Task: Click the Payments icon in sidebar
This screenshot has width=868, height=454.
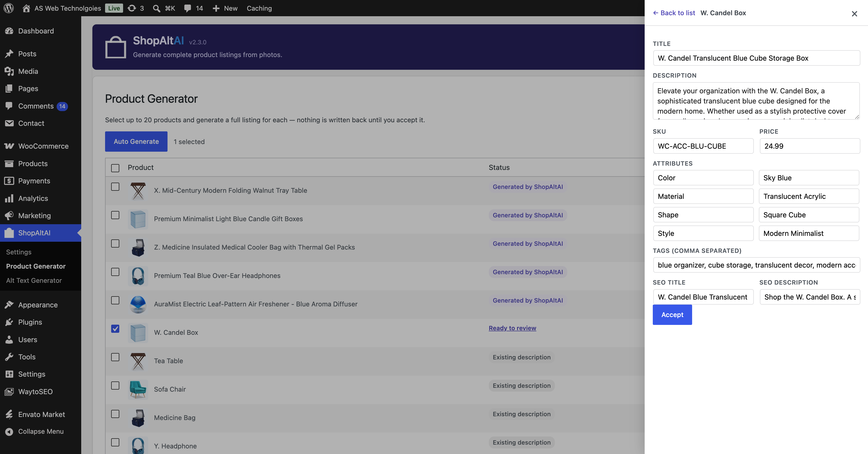Action: click(x=9, y=181)
